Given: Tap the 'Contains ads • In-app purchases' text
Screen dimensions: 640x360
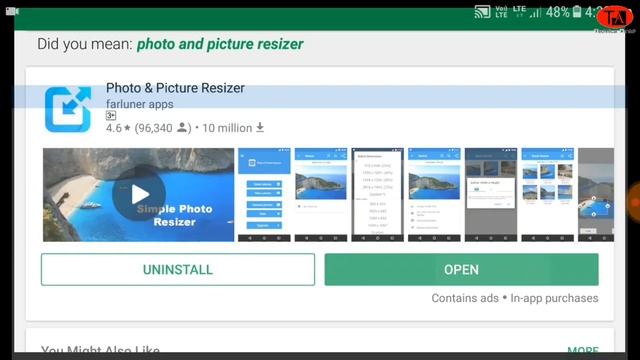Looking at the screenshot, I should coord(515,298).
